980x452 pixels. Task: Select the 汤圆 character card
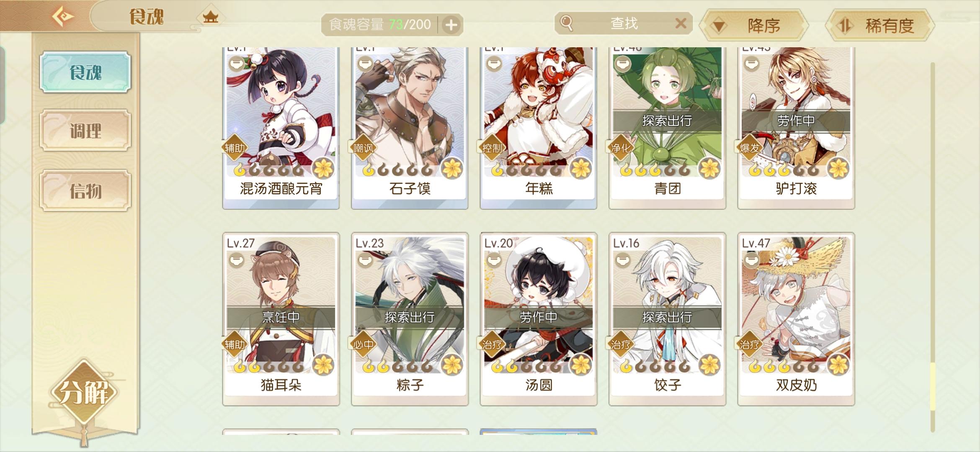[x=539, y=319]
